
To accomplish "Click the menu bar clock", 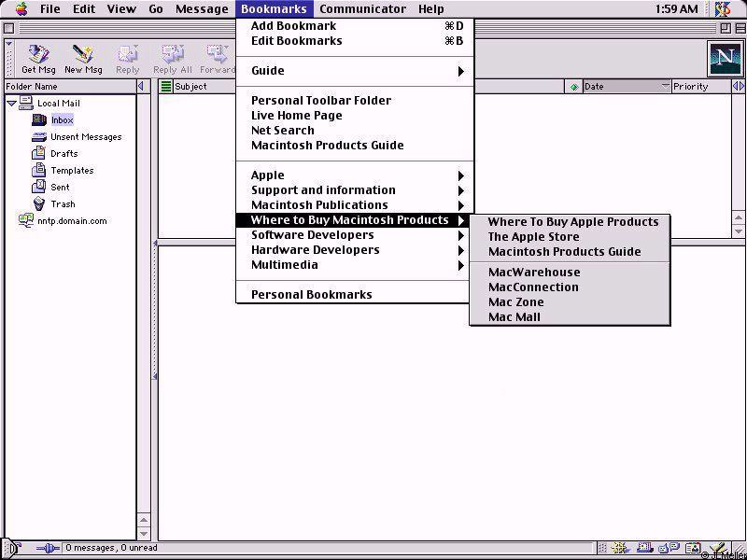I will click(x=676, y=8).
